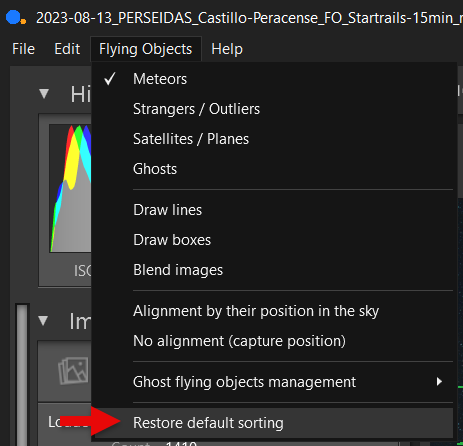463x446 pixels.
Task: Collapse the Histogram panel triangle
Action: pyautogui.click(x=44, y=94)
